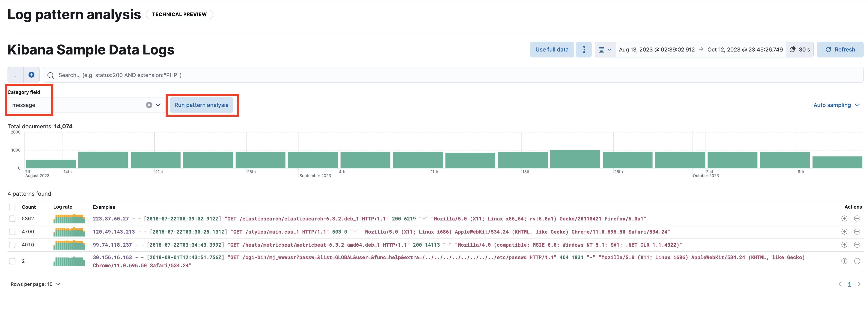Filter out the pattern with count 2
Image resolution: width=868 pixels, height=330 pixels.
point(857,261)
